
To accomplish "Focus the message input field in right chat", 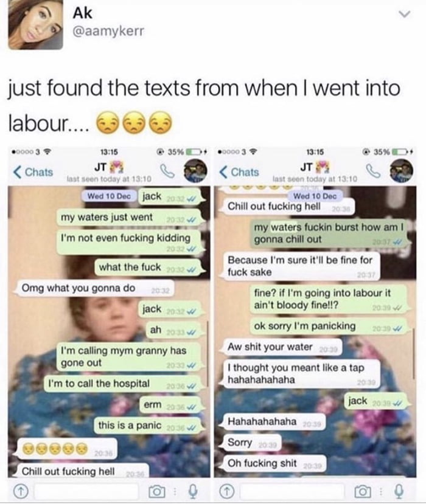I will tap(292, 491).
